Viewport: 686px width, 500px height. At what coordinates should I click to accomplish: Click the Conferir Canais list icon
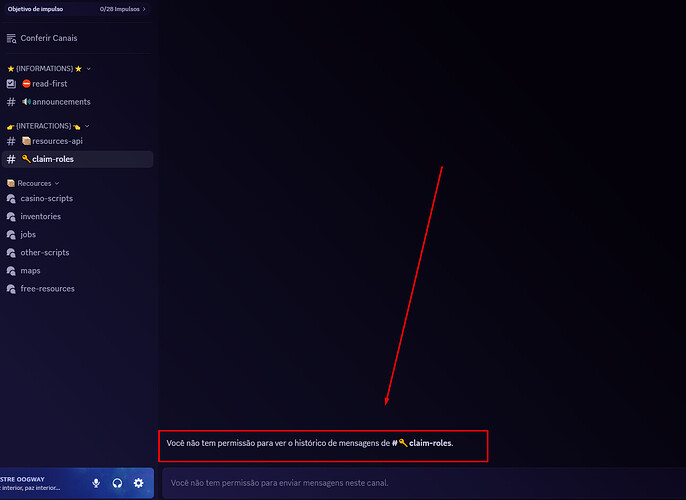click(x=11, y=38)
